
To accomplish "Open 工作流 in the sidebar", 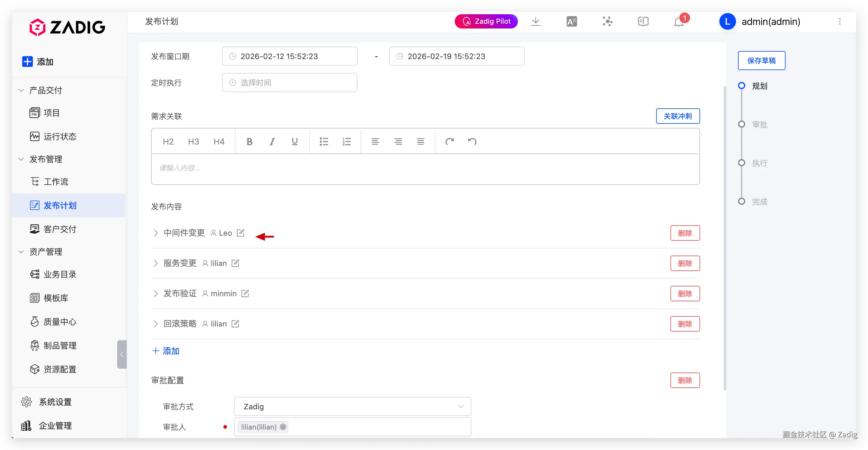I will click(56, 182).
